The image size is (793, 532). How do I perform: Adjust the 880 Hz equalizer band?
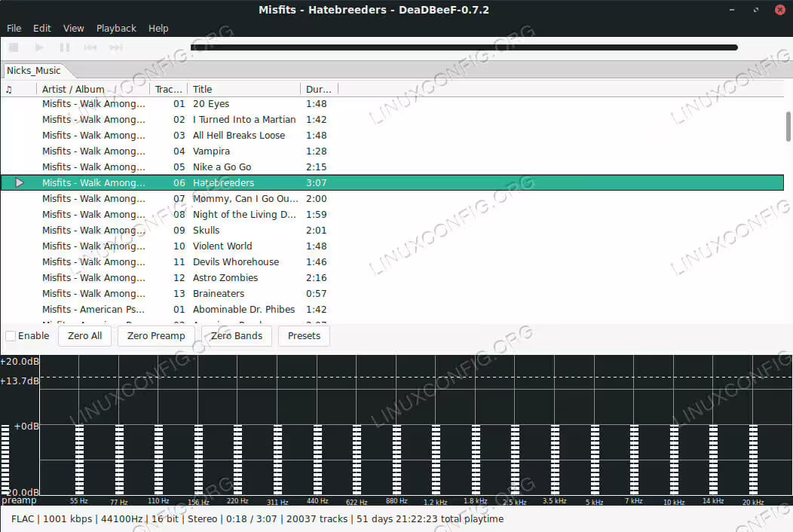(396, 459)
